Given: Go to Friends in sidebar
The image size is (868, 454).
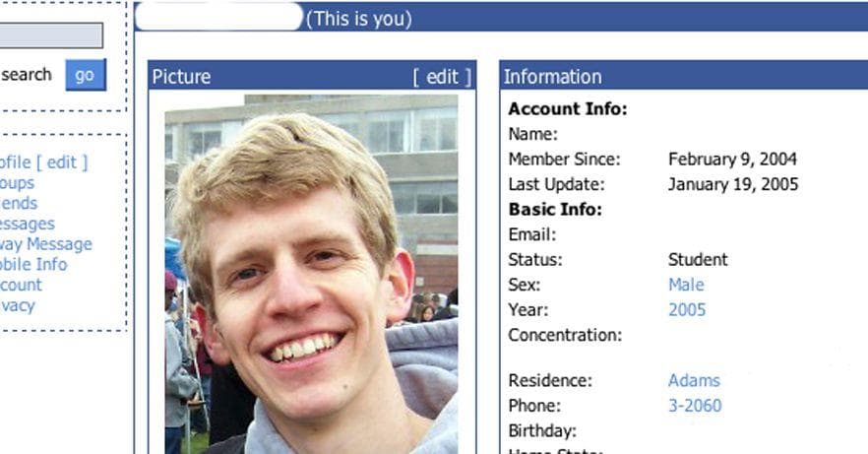Looking at the screenshot, I should 19,203.
